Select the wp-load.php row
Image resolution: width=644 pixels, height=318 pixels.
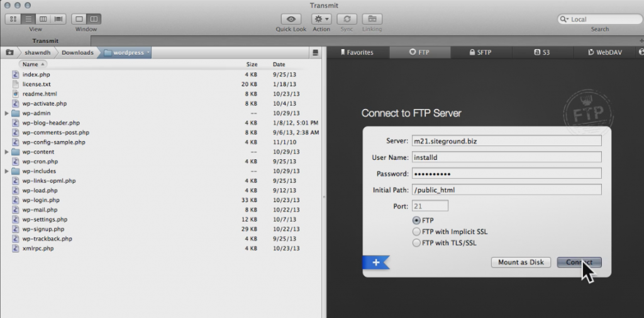pos(161,190)
